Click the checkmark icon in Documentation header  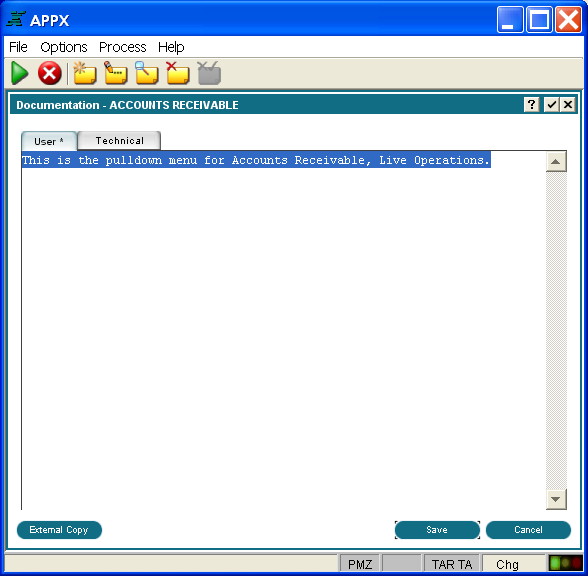tap(552, 105)
